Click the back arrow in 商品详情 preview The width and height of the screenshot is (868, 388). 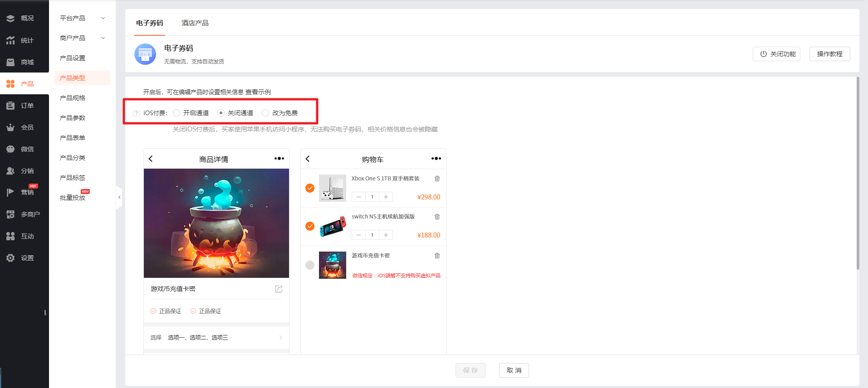pyautogui.click(x=151, y=159)
